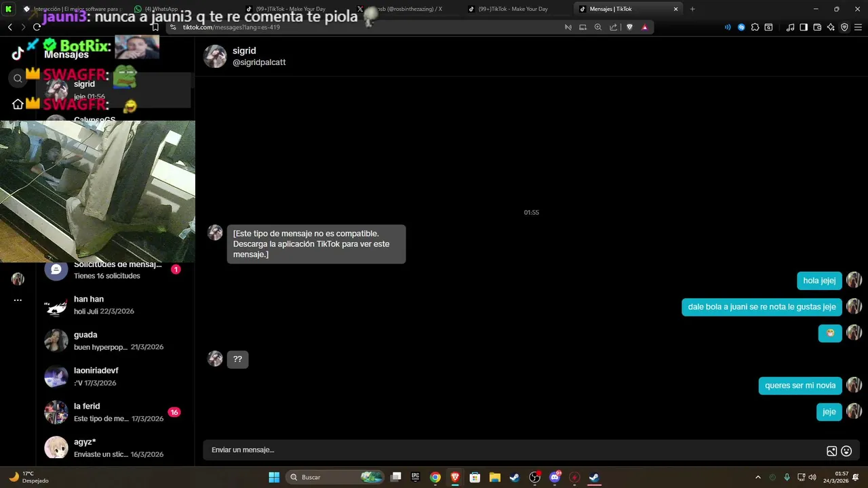Open the Brave VPN shield icon
This screenshot has height=488, width=868.
(844, 27)
